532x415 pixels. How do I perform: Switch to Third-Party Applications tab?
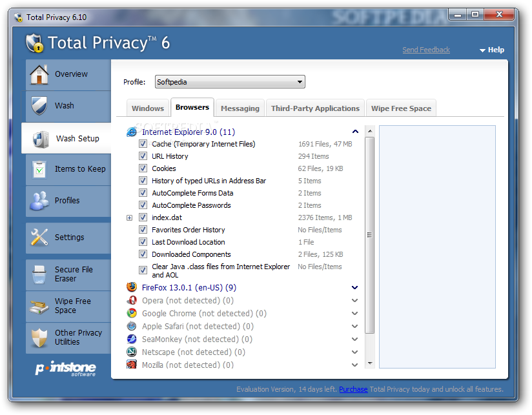315,108
